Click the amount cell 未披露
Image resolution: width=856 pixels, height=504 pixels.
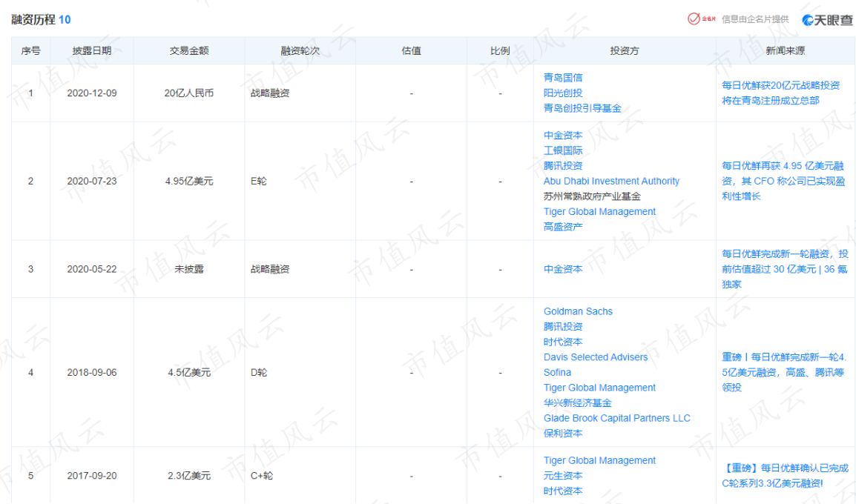click(189, 270)
